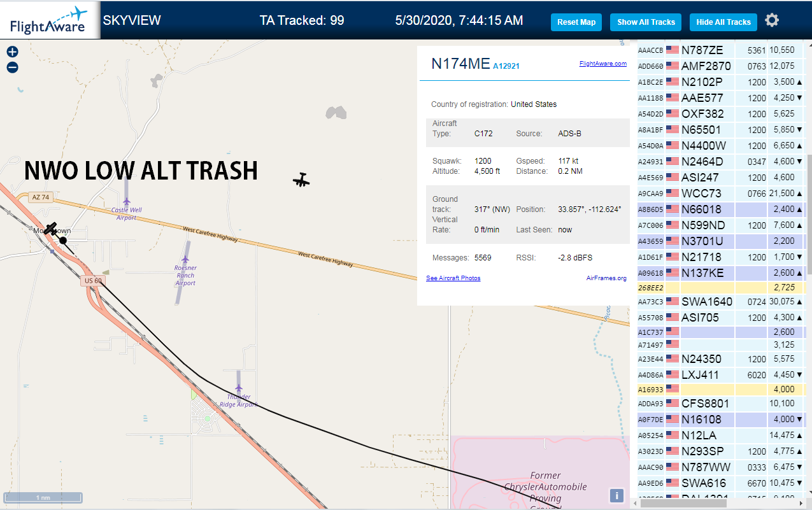Click the A12921 hex code link

tap(506, 66)
